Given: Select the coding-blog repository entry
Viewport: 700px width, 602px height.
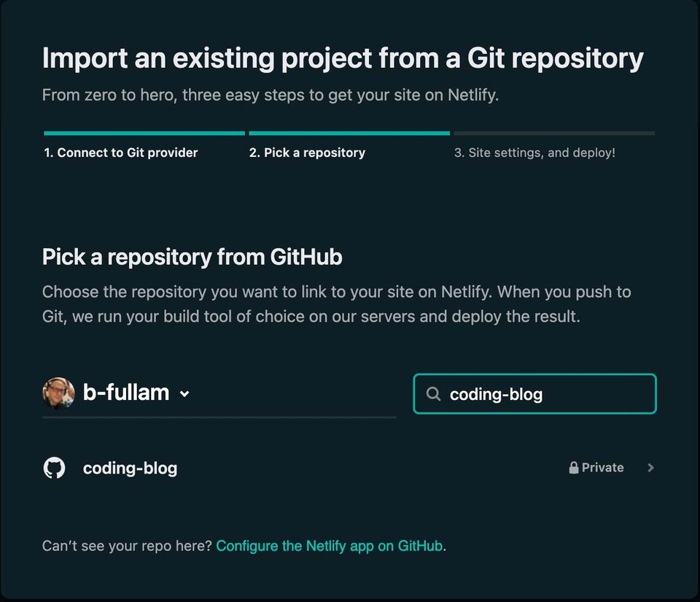Looking at the screenshot, I should tap(130, 468).
